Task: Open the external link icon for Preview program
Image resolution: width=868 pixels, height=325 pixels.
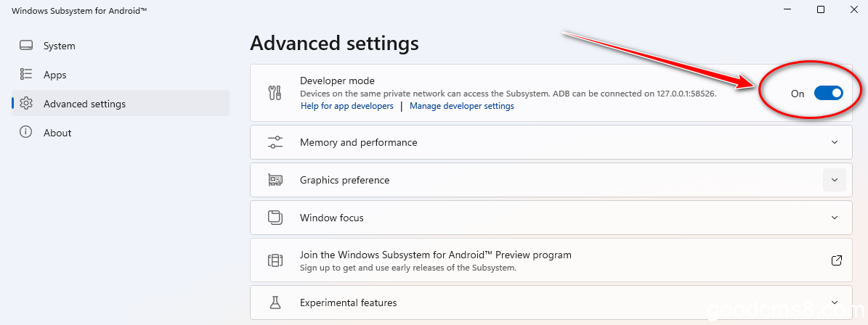Action: coord(837,260)
